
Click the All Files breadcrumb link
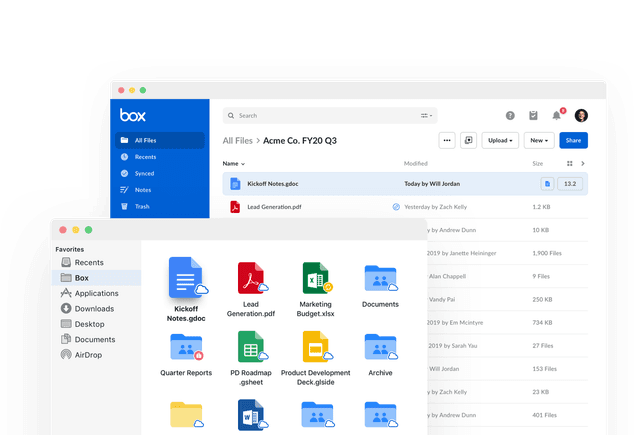coord(238,141)
